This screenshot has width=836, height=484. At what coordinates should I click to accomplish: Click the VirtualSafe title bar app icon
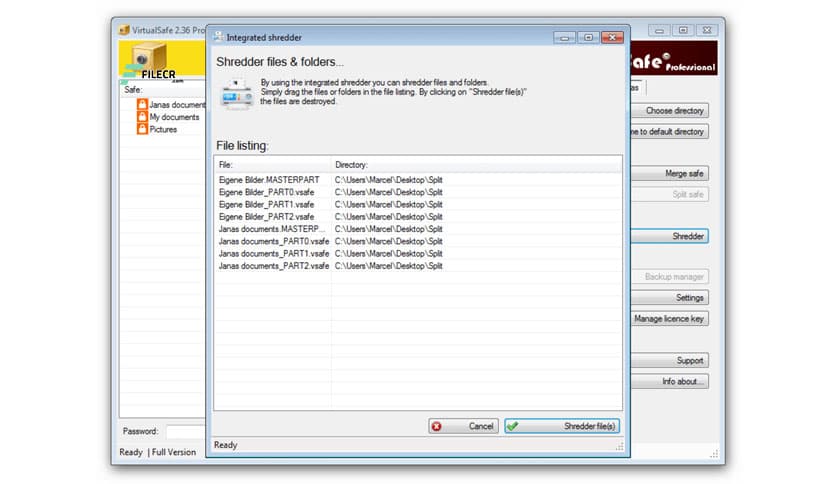point(124,30)
